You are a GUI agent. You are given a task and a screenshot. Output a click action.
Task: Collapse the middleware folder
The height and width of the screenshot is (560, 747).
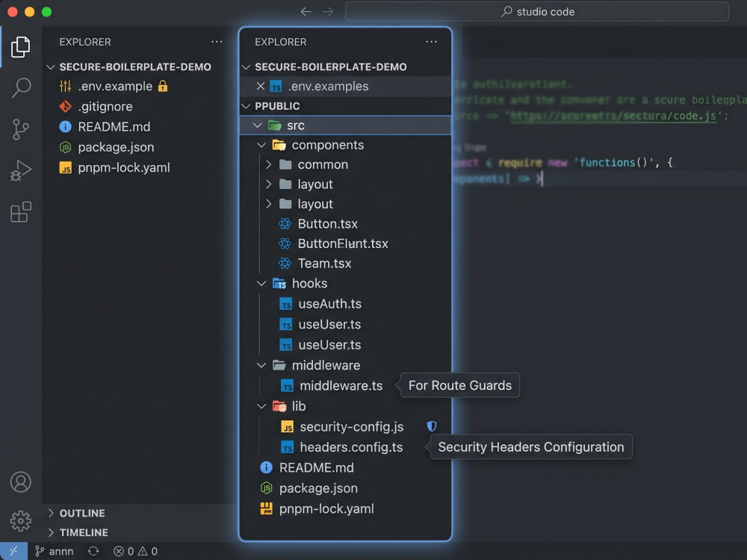point(261,365)
